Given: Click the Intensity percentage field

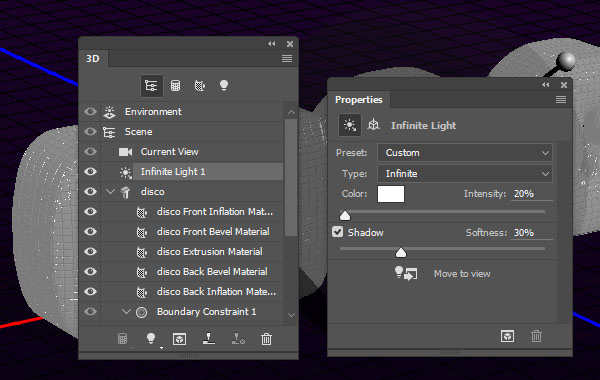Looking at the screenshot, I should [x=532, y=194].
